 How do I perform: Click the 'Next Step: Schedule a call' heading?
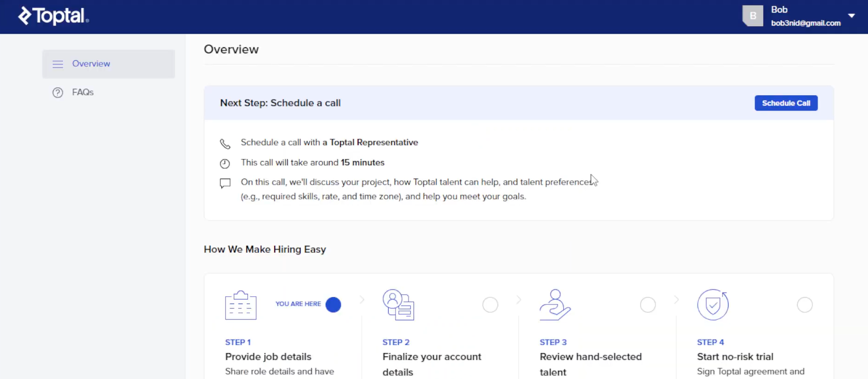[x=280, y=103]
